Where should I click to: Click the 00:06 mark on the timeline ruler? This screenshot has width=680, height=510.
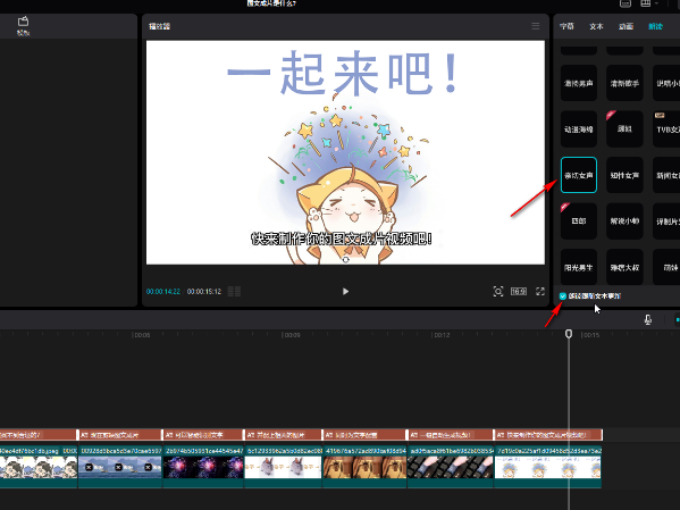141,335
